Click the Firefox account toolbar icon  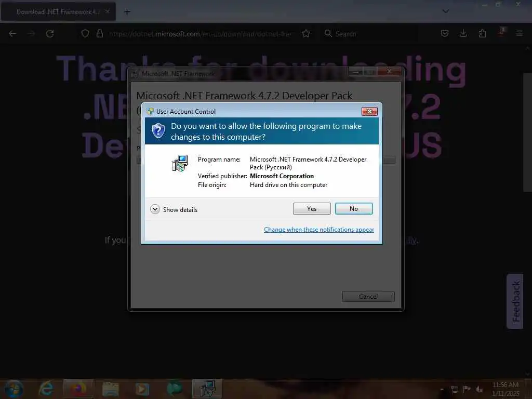501,32
